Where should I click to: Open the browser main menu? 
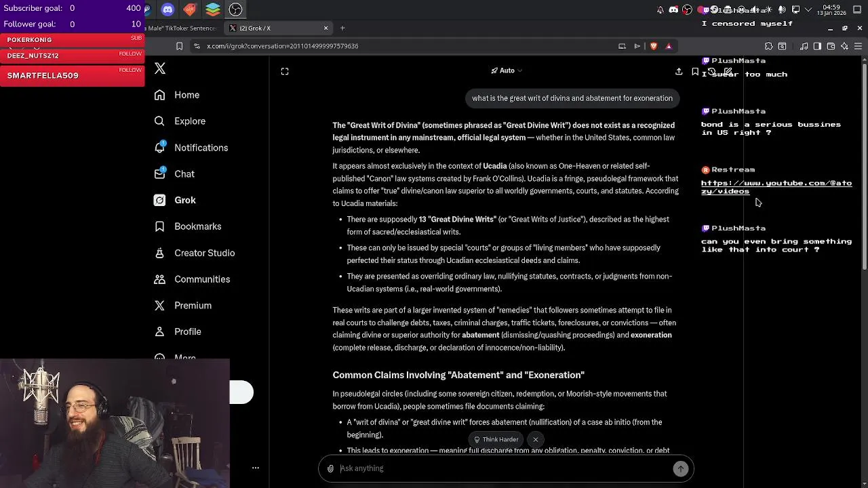coord(859,46)
